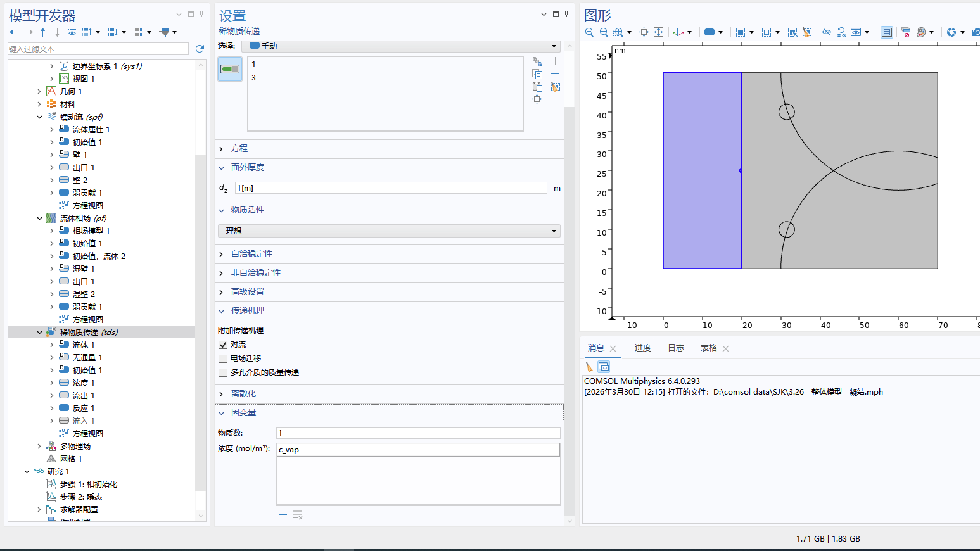Click the clear messages broom icon
The width and height of the screenshot is (980, 551).
[589, 366]
